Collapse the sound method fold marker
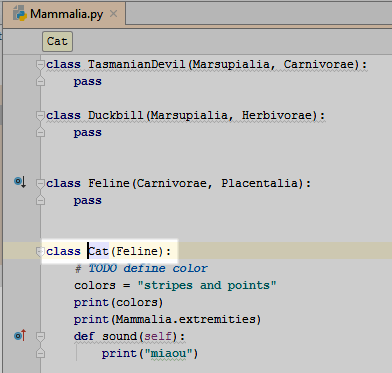The image size is (392, 373). pyautogui.click(x=40, y=336)
